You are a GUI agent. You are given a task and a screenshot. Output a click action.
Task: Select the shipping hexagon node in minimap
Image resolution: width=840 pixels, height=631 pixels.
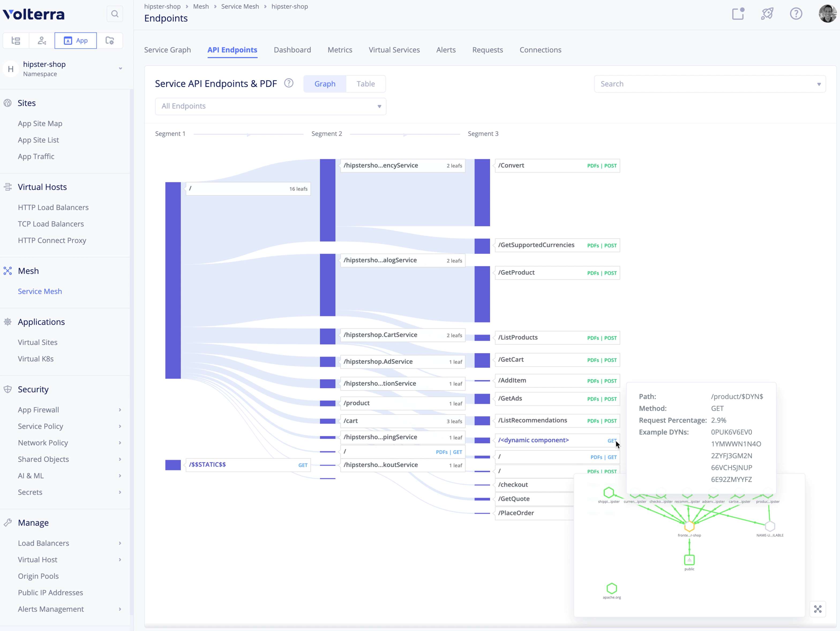pos(609,493)
